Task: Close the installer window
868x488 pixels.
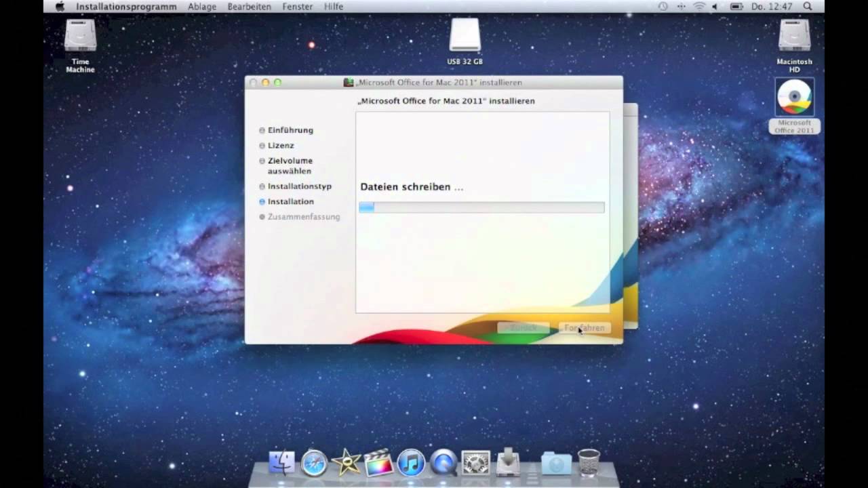Action: click(254, 83)
